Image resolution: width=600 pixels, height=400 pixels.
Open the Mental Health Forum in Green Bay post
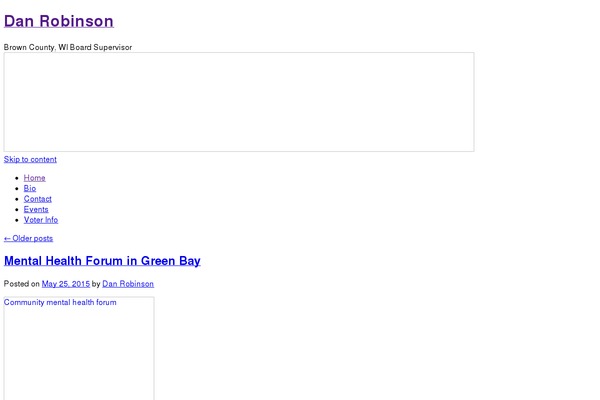(102, 261)
